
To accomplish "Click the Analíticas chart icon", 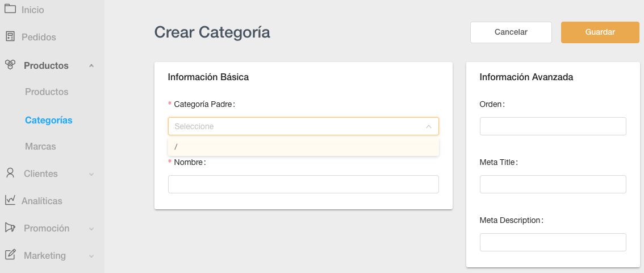I will [10, 200].
